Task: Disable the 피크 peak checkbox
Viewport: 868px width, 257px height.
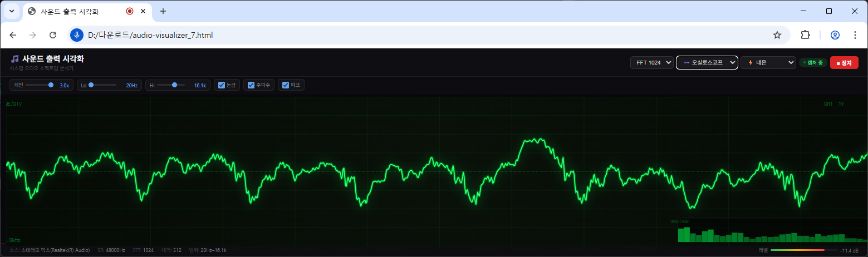Action: pyautogui.click(x=286, y=85)
